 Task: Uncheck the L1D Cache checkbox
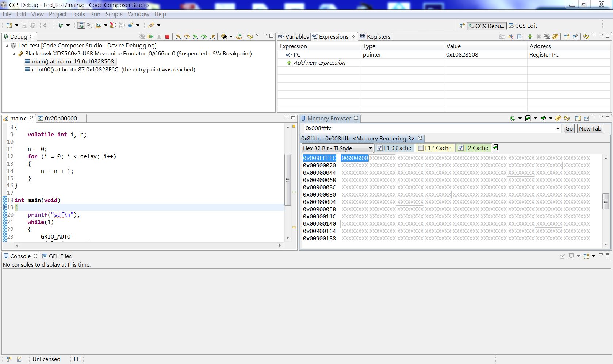(380, 148)
